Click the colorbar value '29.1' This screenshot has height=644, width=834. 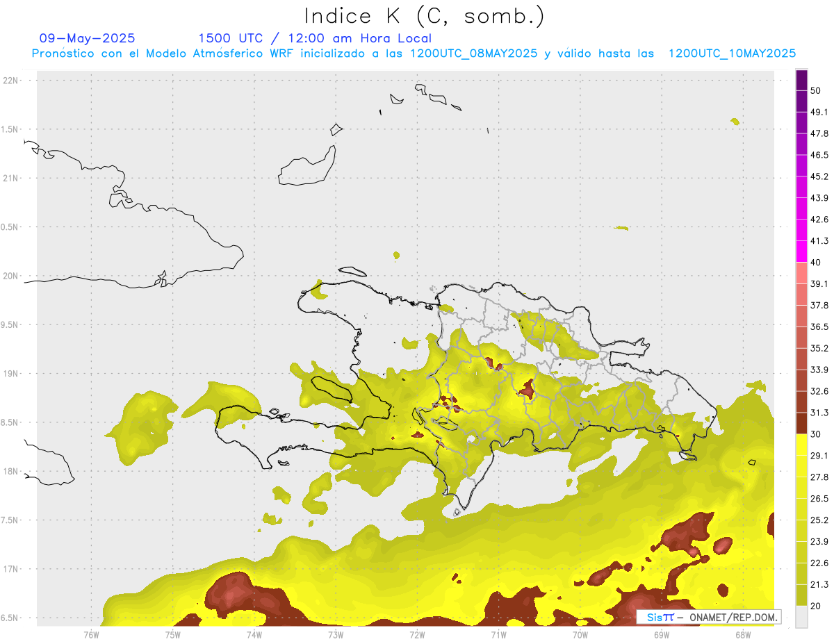point(819,456)
